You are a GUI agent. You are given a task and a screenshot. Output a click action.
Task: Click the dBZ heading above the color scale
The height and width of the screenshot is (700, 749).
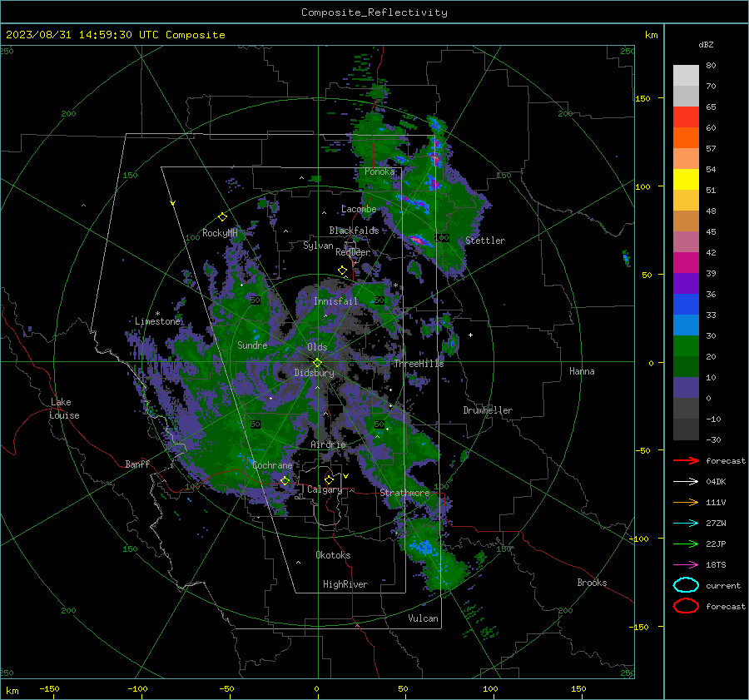706,44
